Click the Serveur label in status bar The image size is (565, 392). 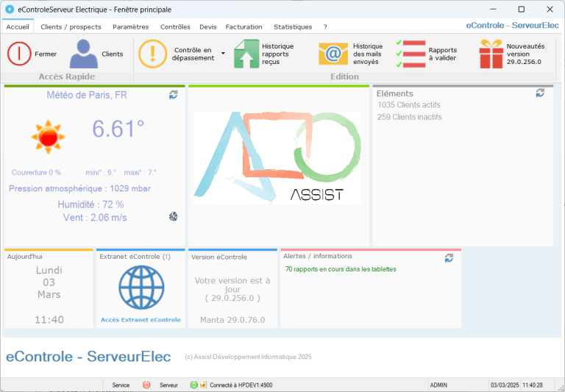168,385
